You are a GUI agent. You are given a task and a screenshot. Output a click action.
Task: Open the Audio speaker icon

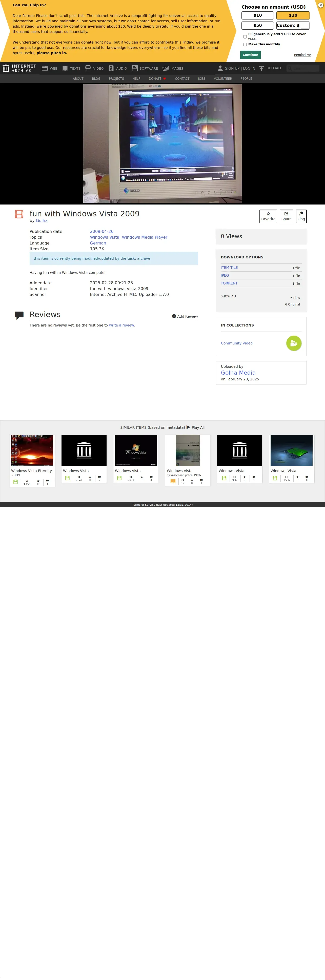pyautogui.click(x=111, y=69)
